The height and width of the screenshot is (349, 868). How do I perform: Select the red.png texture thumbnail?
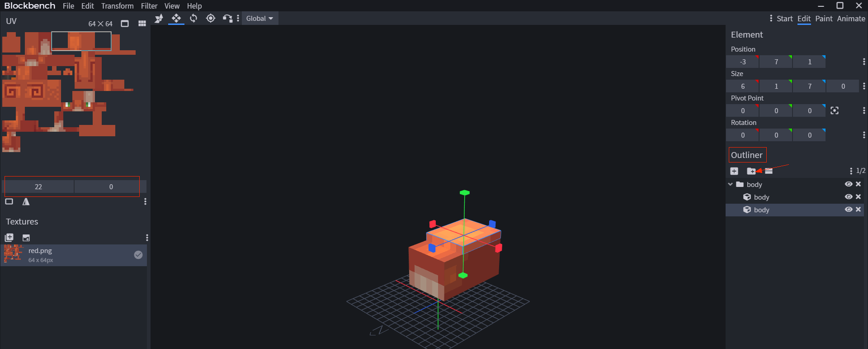pyautogui.click(x=14, y=254)
